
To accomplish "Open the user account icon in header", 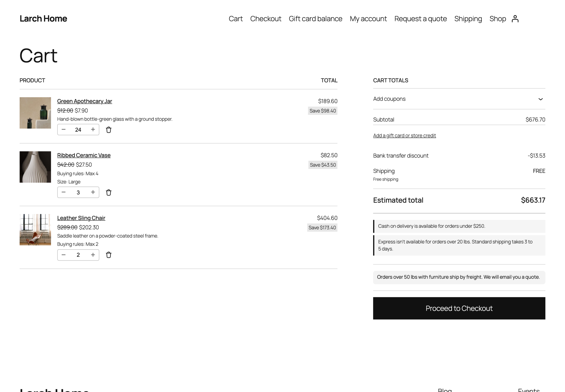I will (x=515, y=19).
